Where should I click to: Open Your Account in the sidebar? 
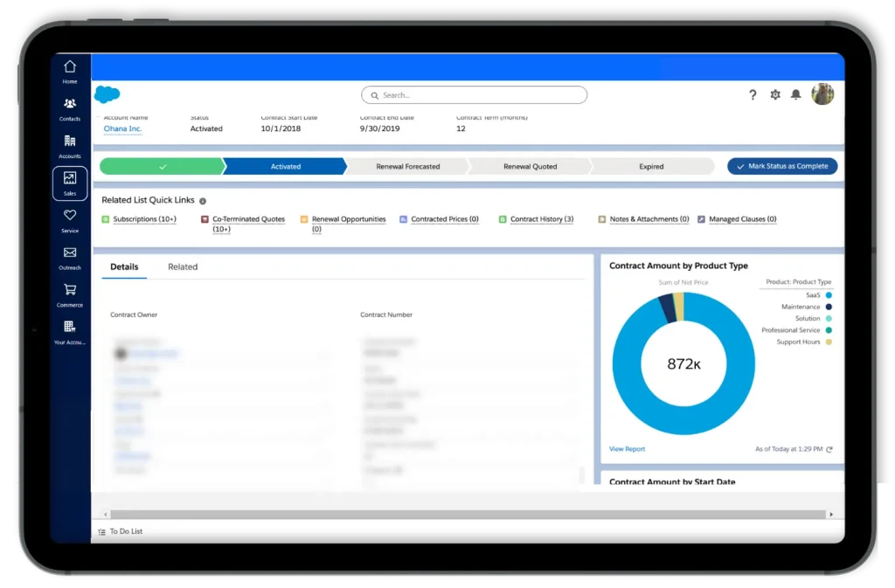(70, 333)
